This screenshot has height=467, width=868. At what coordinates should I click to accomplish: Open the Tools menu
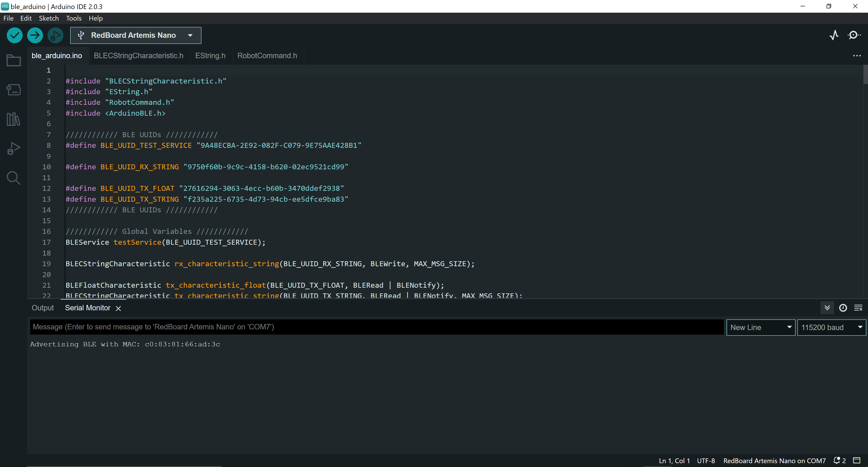point(74,18)
